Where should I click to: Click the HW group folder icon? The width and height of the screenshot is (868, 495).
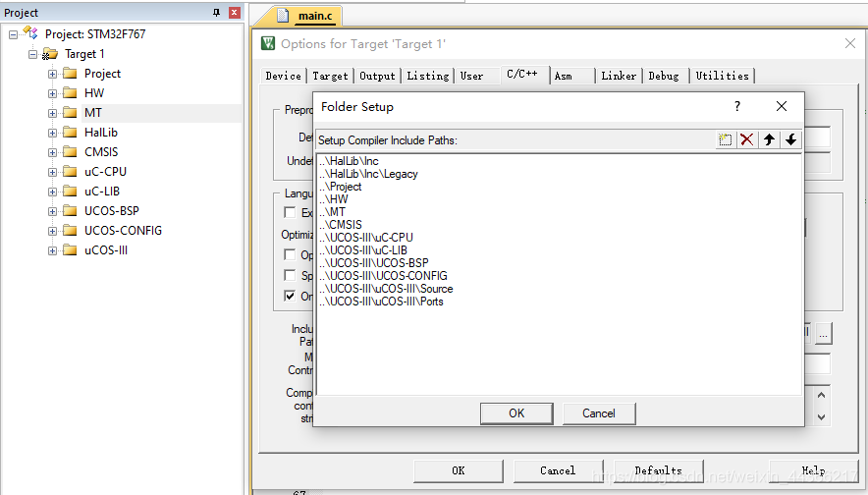[x=70, y=92]
